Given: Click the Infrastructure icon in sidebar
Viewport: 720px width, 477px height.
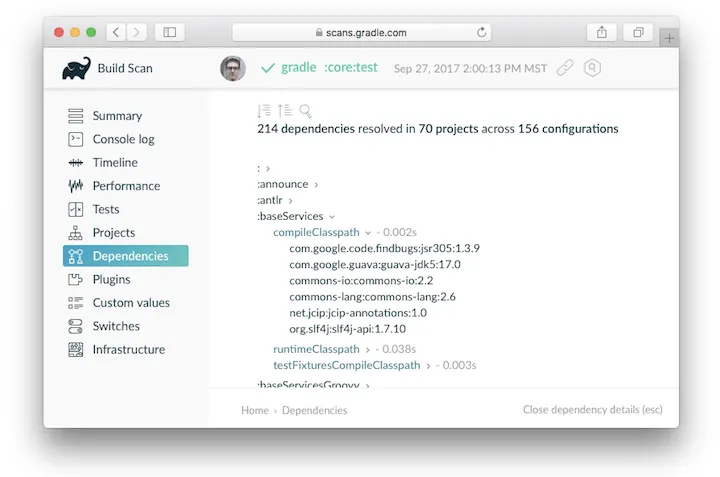Looking at the screenshot, I should 76,349.
